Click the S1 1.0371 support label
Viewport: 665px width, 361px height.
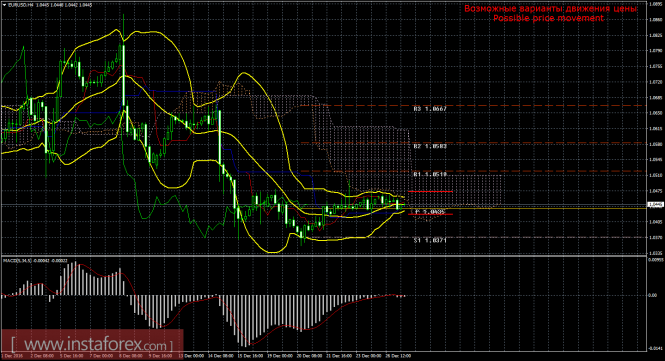click(430, 240)
